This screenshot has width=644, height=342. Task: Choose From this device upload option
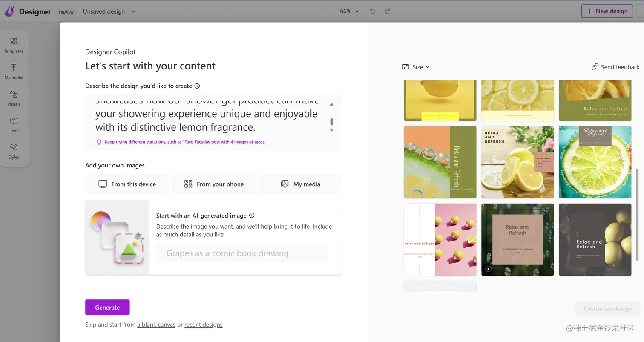(127, 184)
